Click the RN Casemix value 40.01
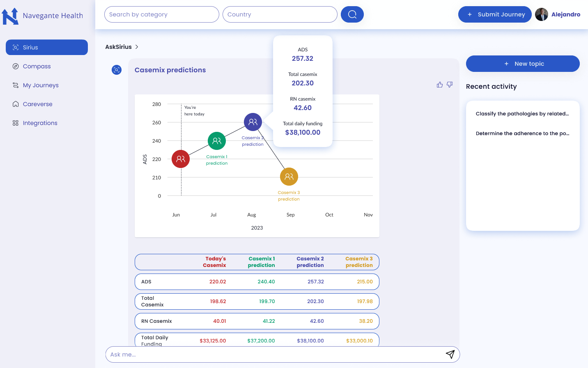The width and height of the screenshot is (588, 368). [x=220, y=321]
